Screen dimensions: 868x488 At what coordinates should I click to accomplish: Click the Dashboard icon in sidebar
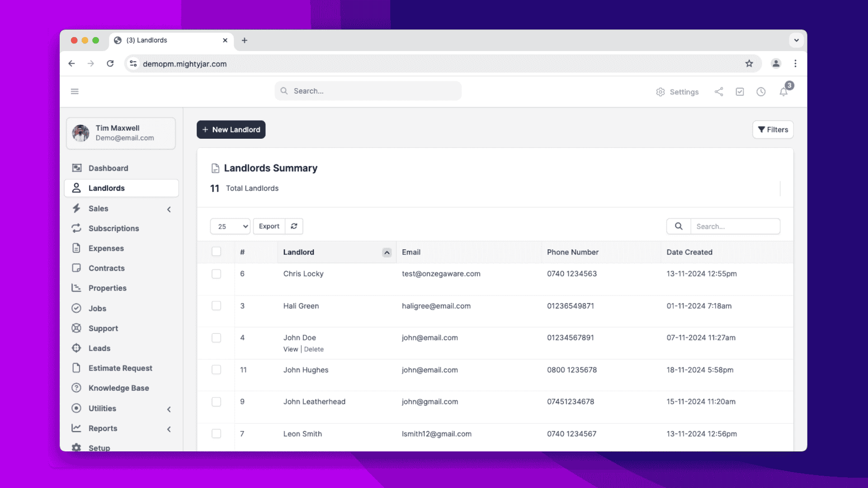point(76,168)
